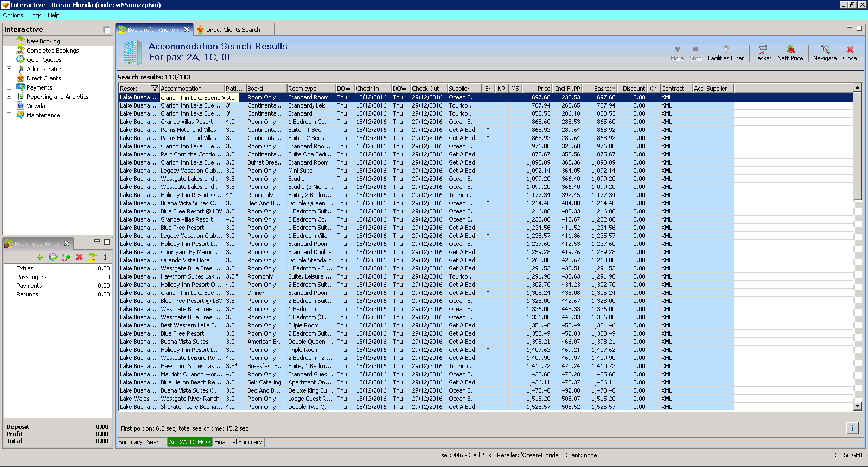Sort by the Check In column header
868x467 pixels.
click(x=373, y=89)
